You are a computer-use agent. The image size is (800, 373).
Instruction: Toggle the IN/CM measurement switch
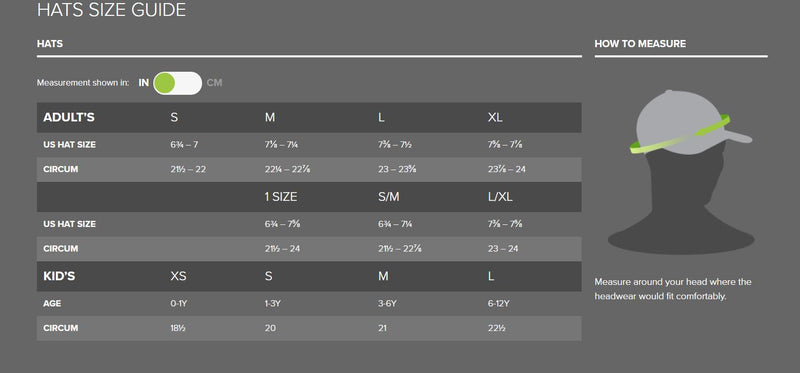178,83
